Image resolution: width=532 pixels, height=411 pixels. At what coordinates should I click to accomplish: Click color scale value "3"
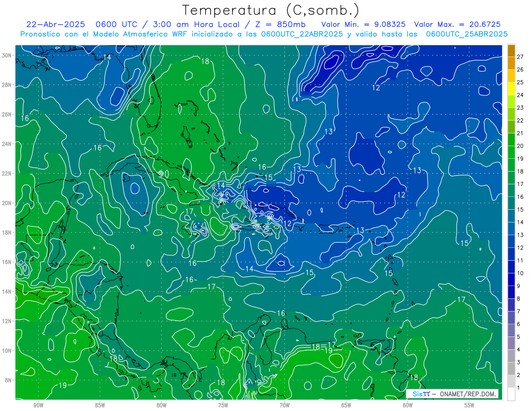point(518,363)
